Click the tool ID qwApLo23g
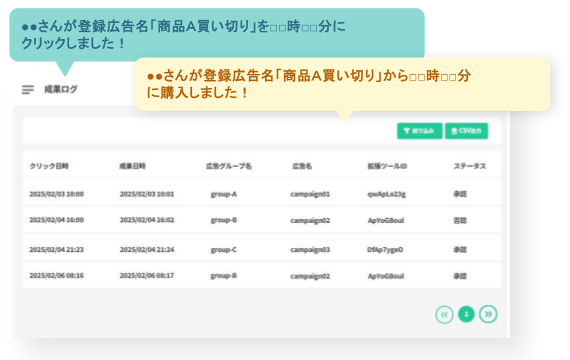The image size is (570, 360). coord(386,194)
